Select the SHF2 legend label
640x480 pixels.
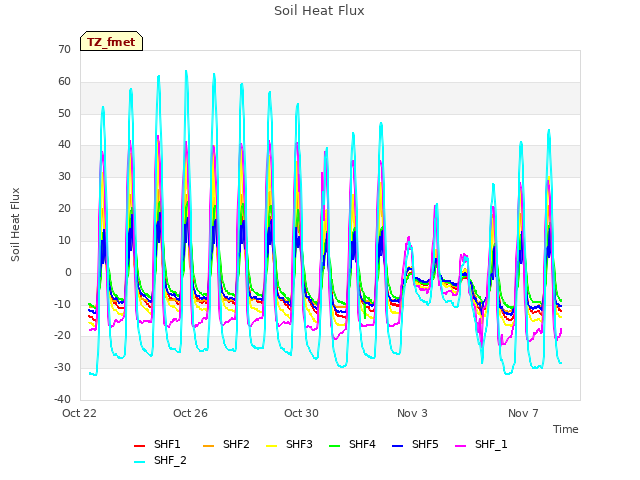point(236,444)
